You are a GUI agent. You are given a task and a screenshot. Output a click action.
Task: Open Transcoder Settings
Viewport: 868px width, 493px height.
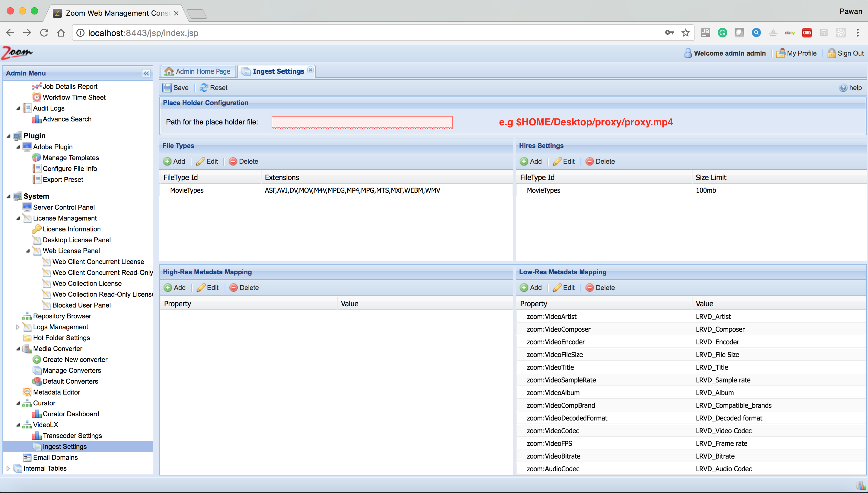(x=72, y=436)
